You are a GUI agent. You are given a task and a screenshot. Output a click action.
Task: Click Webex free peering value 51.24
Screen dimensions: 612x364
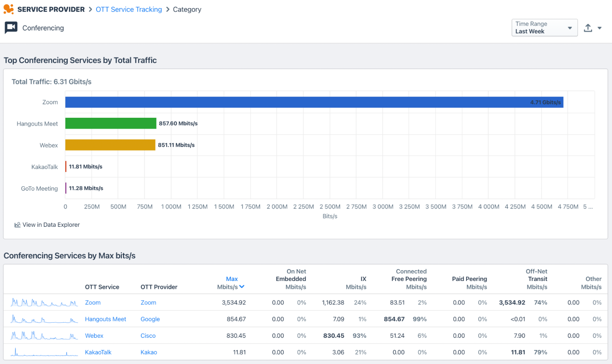397,335
